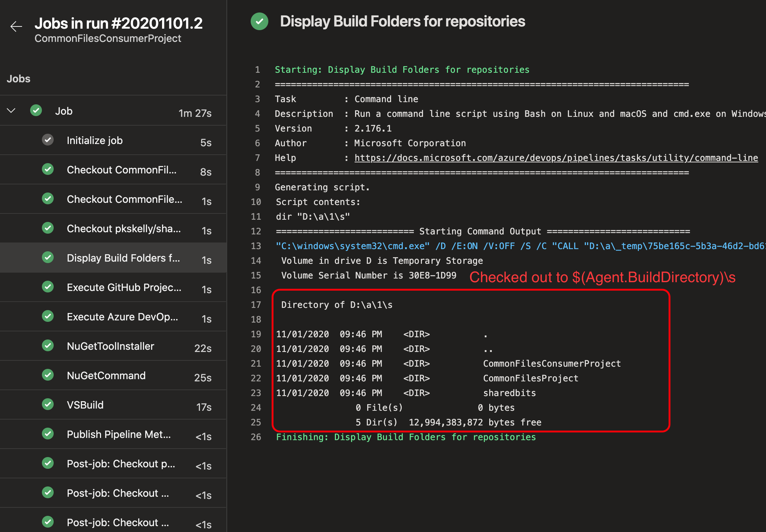Image resolution: width=766 pixels, height=532 pixels.
Task: Click the success icon next to NuGetCommand
Action: click(48, 375)
